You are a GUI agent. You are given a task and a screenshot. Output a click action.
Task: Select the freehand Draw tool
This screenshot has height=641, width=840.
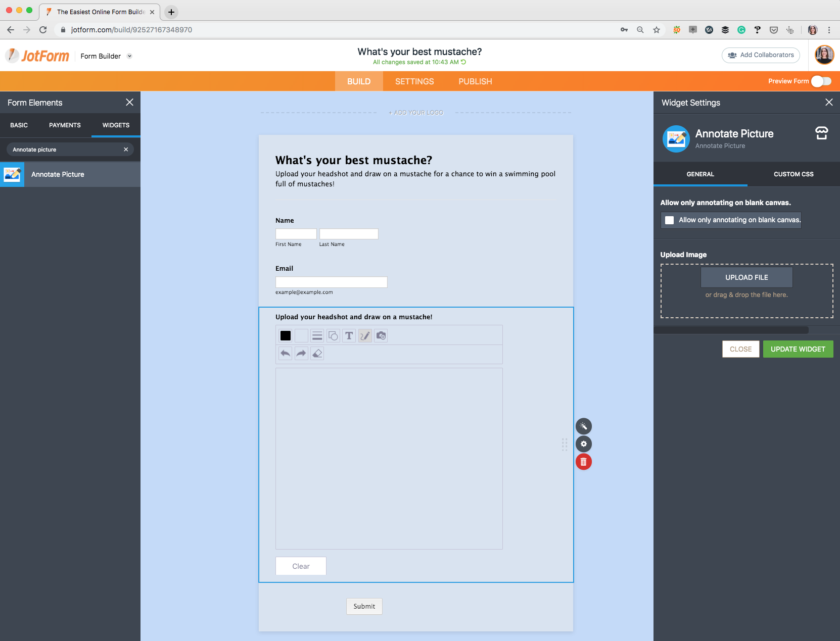(x=365, y=335)
